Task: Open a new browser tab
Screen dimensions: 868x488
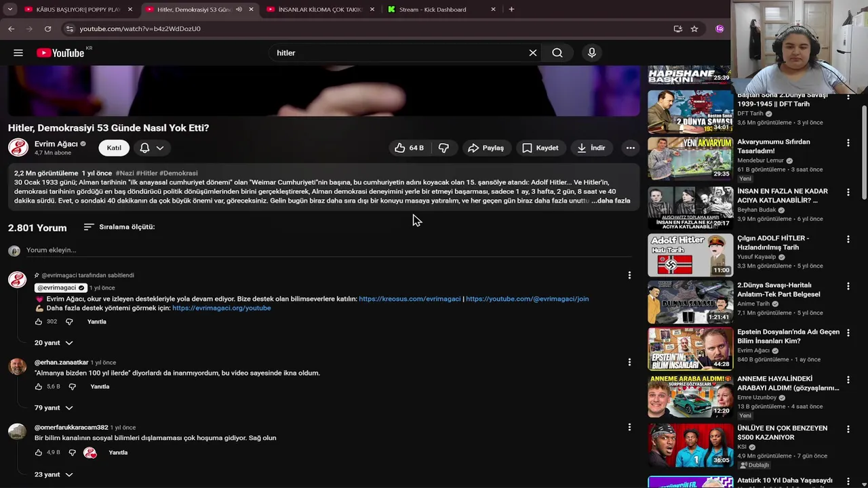Action: pyautogui.click(x=511, y=9)
